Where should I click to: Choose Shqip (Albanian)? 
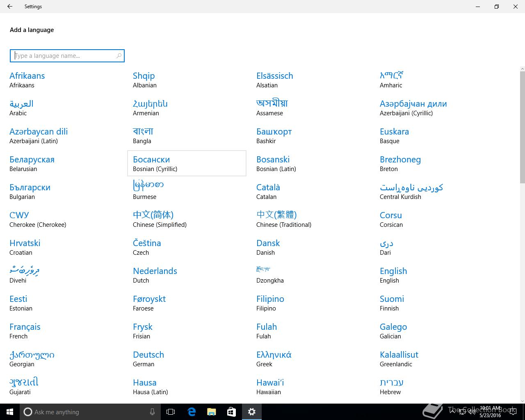(x=187, y=80)
